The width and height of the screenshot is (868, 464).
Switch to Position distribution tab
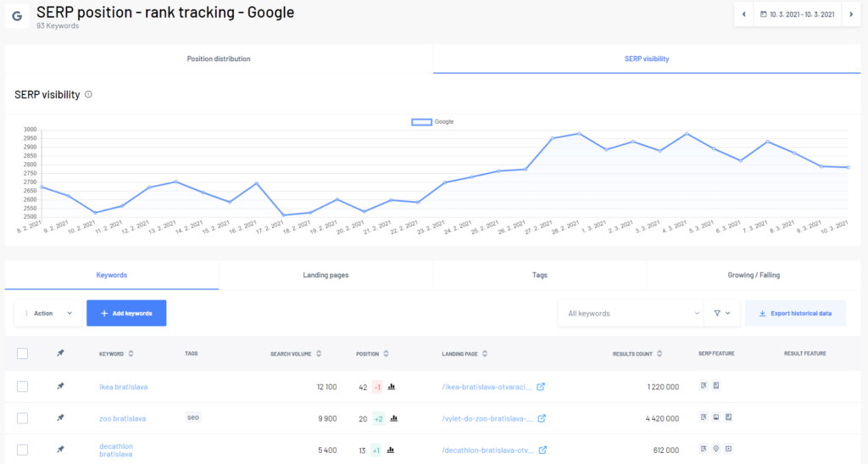pyautogui.click(x=219, y=59)
